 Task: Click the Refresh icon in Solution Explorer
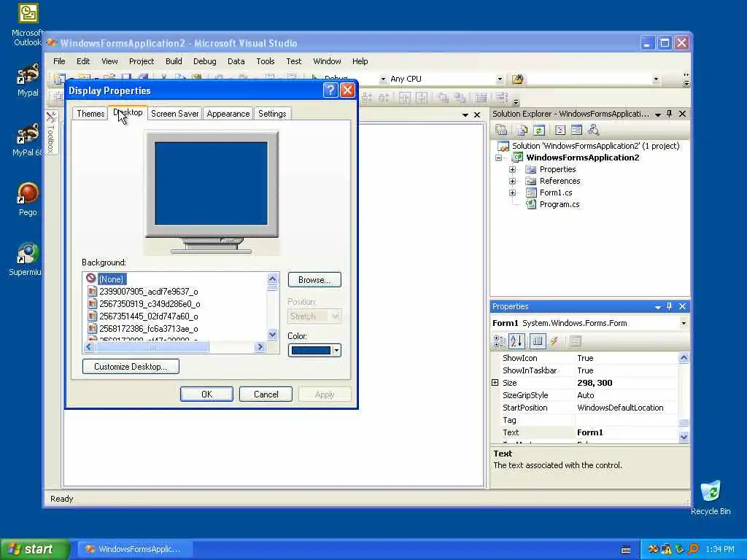point(538,130)
